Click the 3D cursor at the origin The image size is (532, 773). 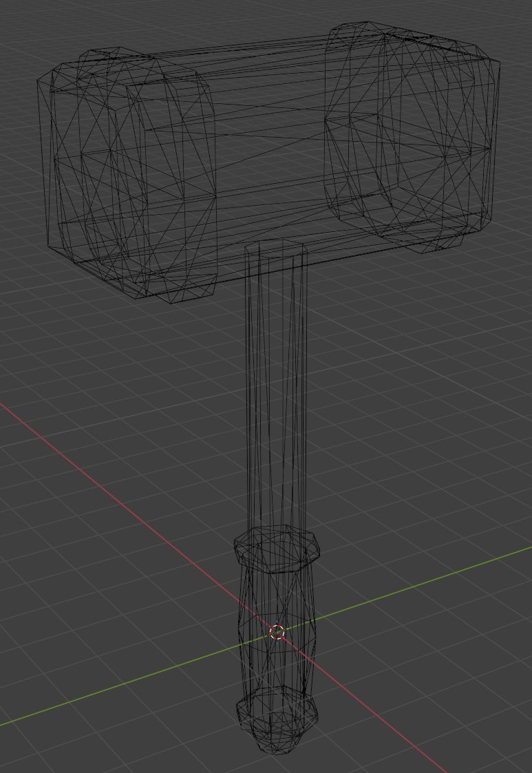(x=277, y=632)
